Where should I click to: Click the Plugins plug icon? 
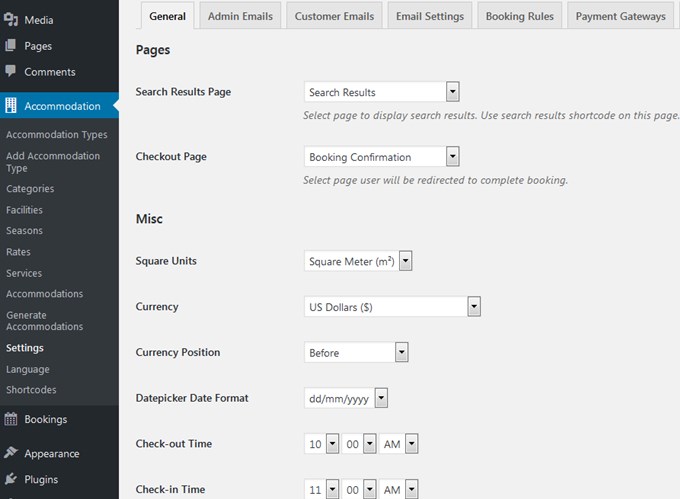11,479
